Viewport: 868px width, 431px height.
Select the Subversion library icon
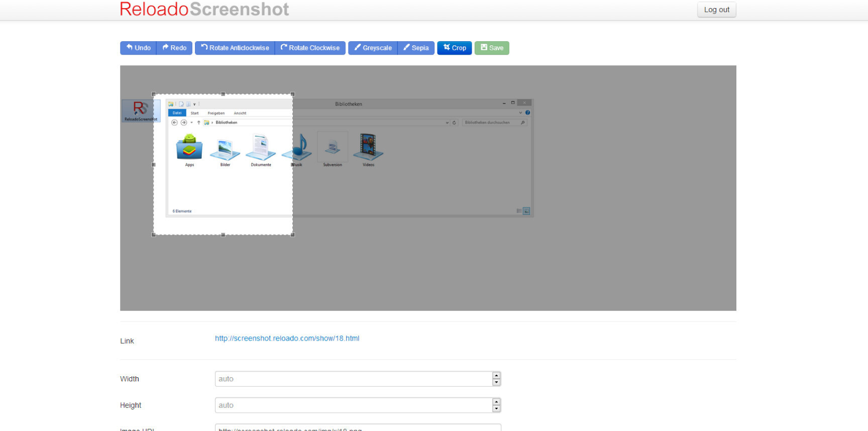click(x=333, y=150)
